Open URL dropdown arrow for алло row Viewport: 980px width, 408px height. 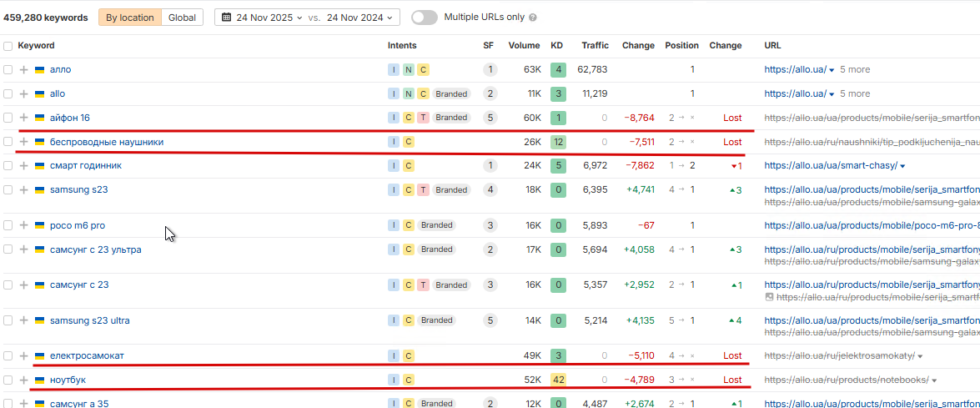coord(832,70)
